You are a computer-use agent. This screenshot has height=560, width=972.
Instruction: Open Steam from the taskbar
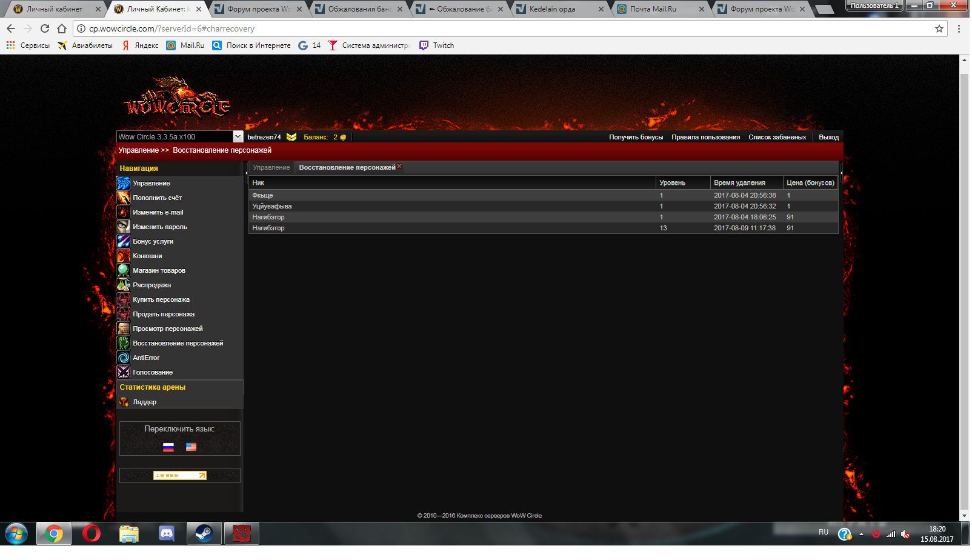(x=204, y=533)
